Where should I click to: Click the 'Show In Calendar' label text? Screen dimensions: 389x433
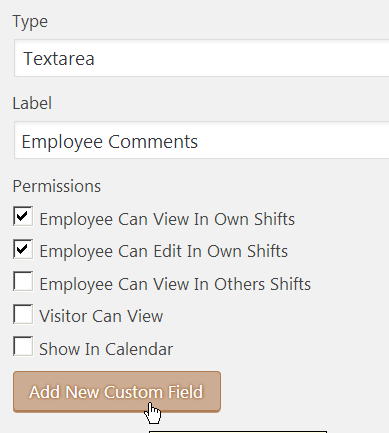pos(106,349)
